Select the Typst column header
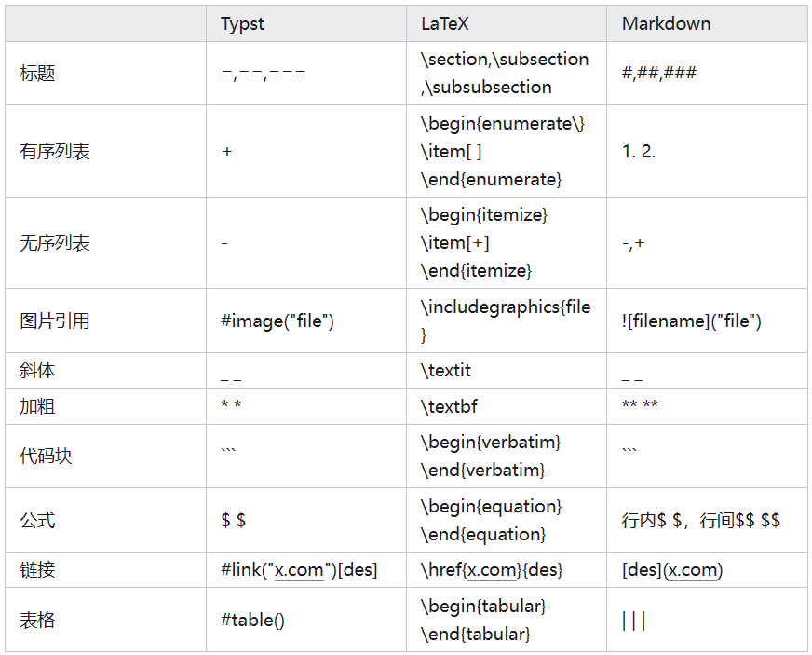This screenshot has width=812, height=655. coord(242,24)
